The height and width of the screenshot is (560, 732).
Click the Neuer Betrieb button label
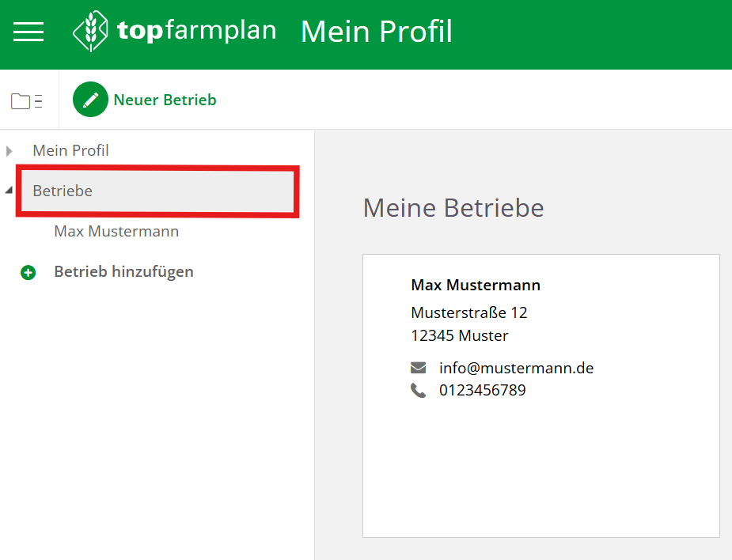click(x=165, y=100)
